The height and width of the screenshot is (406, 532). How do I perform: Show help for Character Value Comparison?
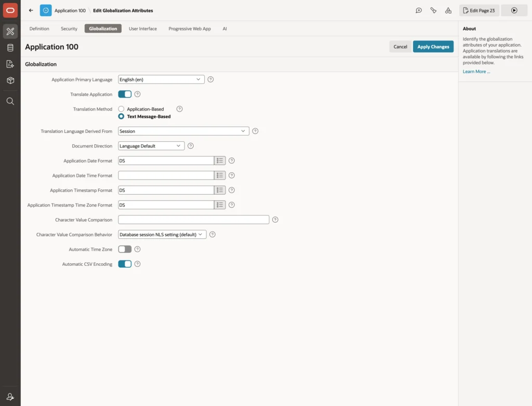tap(275, 220)
